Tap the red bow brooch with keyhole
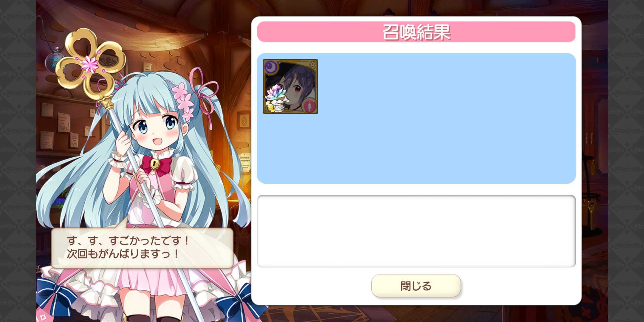This screenshot has width=644, height=322. [x=156, y=165]
